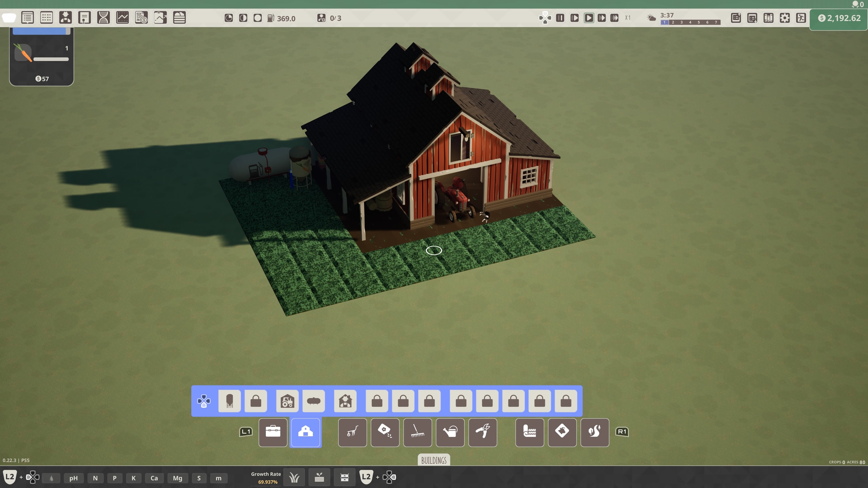Select the plow tool
Screen dimensions: 868x488
click(x=352, y=433)
